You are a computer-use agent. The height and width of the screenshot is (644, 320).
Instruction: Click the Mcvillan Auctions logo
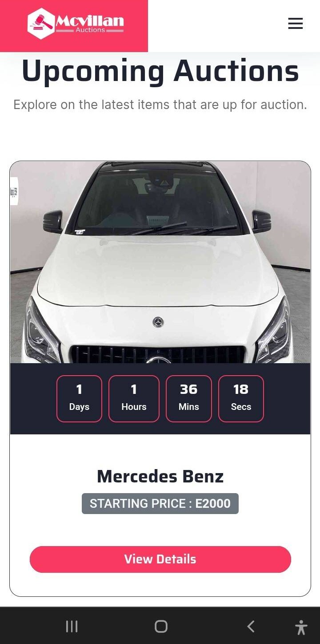[76, 24]
